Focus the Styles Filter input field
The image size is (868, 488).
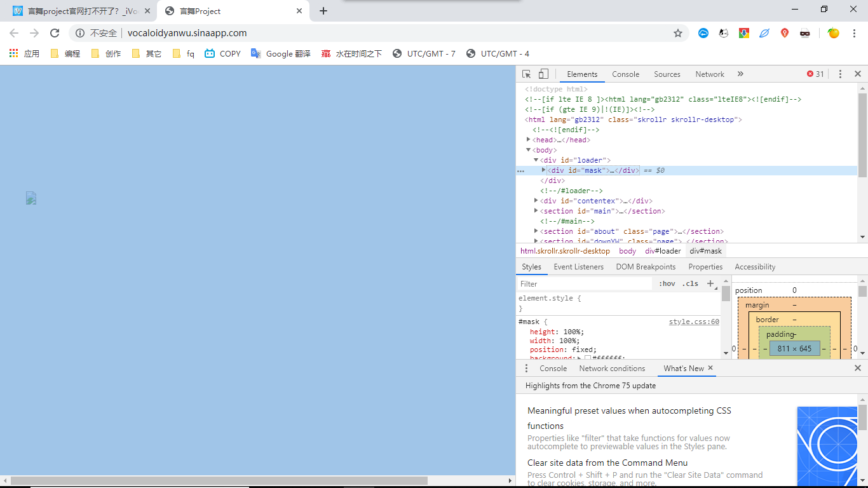point(585,284)
